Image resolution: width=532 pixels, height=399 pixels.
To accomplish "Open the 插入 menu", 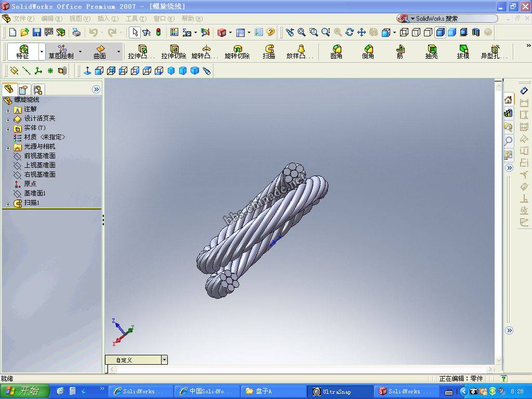I will [x=108, y=19].
